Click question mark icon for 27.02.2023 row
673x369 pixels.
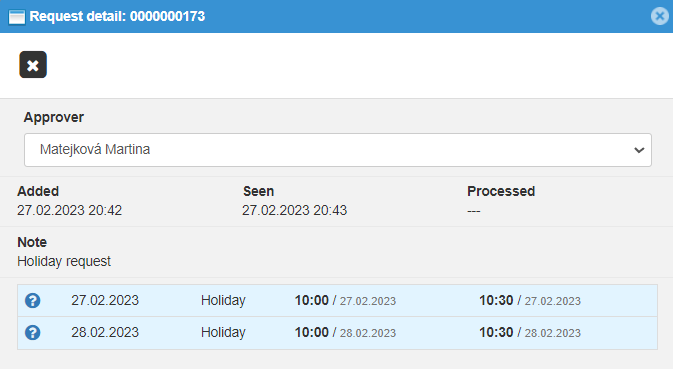point(33,300)
